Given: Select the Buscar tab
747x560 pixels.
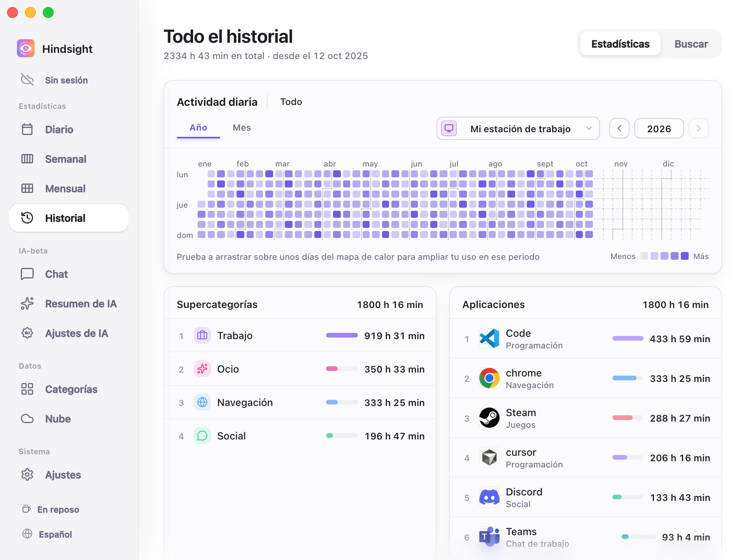Looking at the screenshot, I should click(691, 44).
